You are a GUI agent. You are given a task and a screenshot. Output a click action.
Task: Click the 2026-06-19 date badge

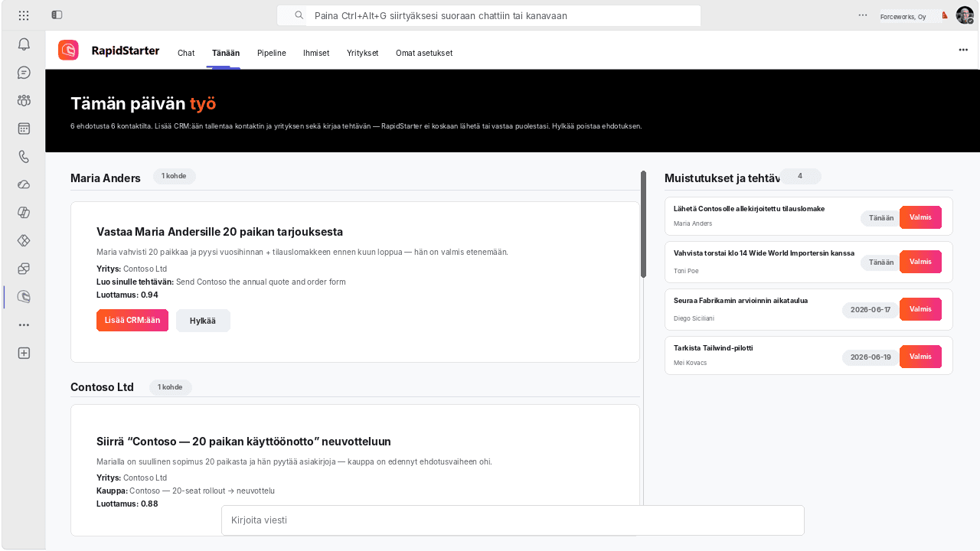click(x=871, y=357)
